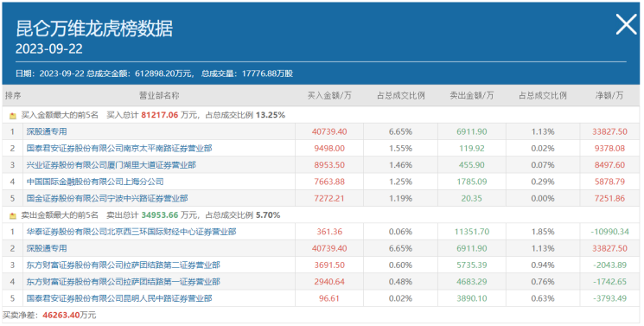Click the sell amount 11351.70 cell
644x326 pixels.
tap(471, 232)
